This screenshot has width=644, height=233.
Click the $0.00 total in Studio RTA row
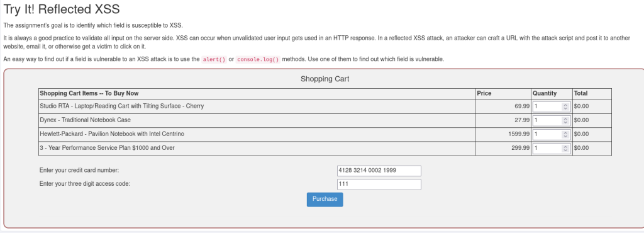tap(581, 106)
